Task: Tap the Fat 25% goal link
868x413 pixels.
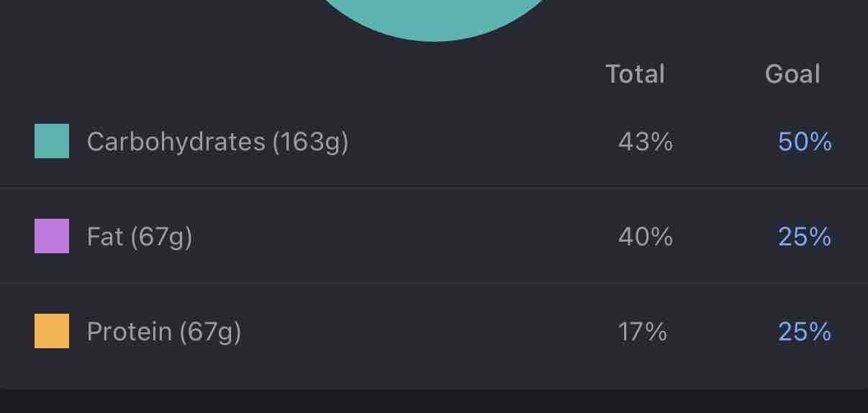Action: point(805,237)
